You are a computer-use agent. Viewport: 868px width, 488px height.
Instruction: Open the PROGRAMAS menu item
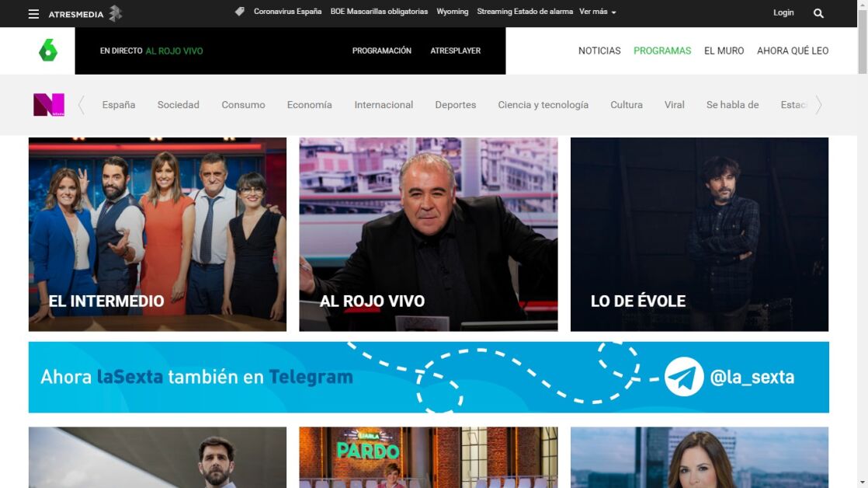coord(662,51)
